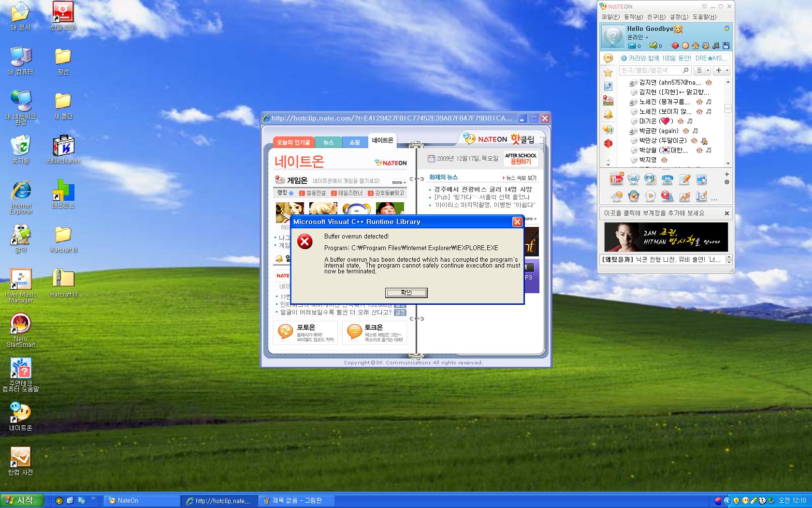Switch to the 쇼핑 tab in hotclip window

pos(355,142)
